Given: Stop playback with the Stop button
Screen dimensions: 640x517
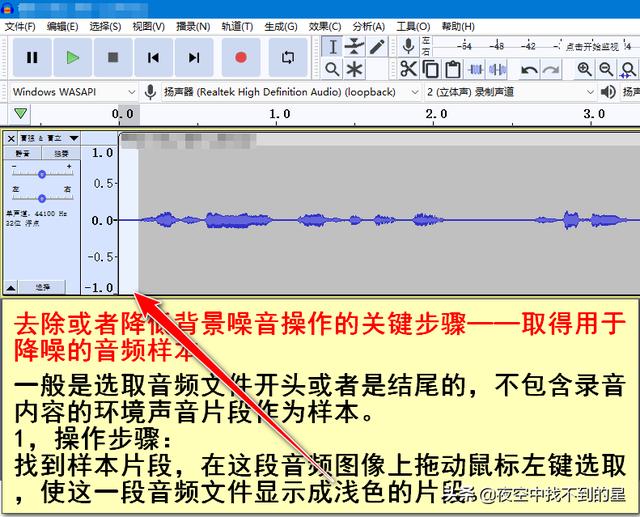Looking at the screenshot, I should tap(113, 58).
